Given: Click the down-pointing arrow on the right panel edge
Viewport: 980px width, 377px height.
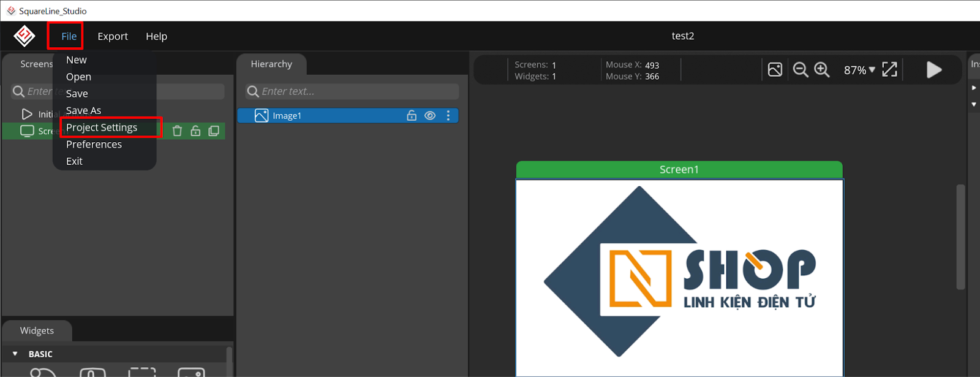Looking at the screenshot, I should click(974, 104).
